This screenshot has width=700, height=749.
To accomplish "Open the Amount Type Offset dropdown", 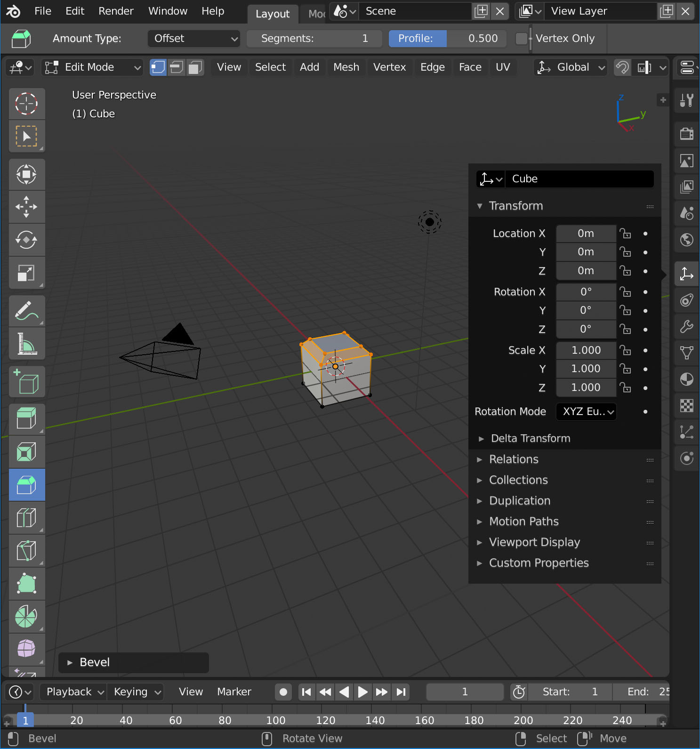I will click(194, 39).
